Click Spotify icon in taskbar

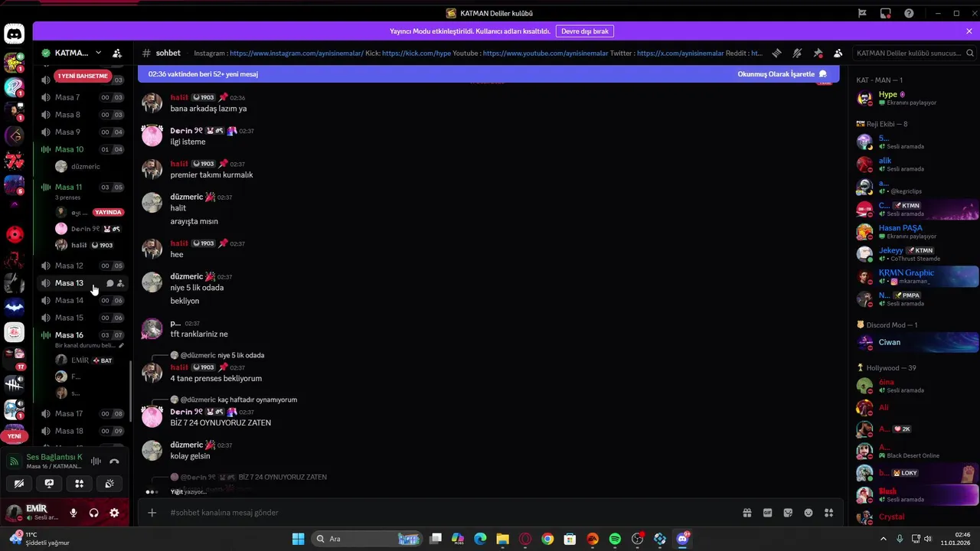[615, 539]
